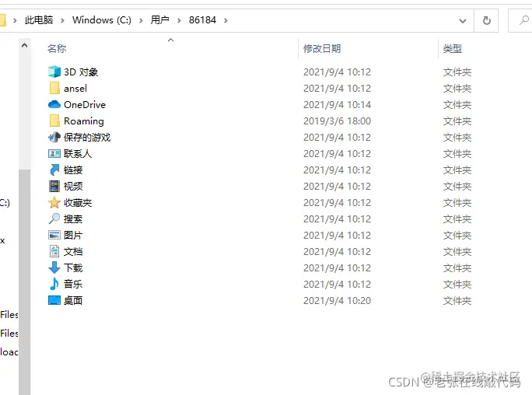Screen dimensions: 532x395
Task: Select the Roaming folder icon
Action: pos(54,121)
